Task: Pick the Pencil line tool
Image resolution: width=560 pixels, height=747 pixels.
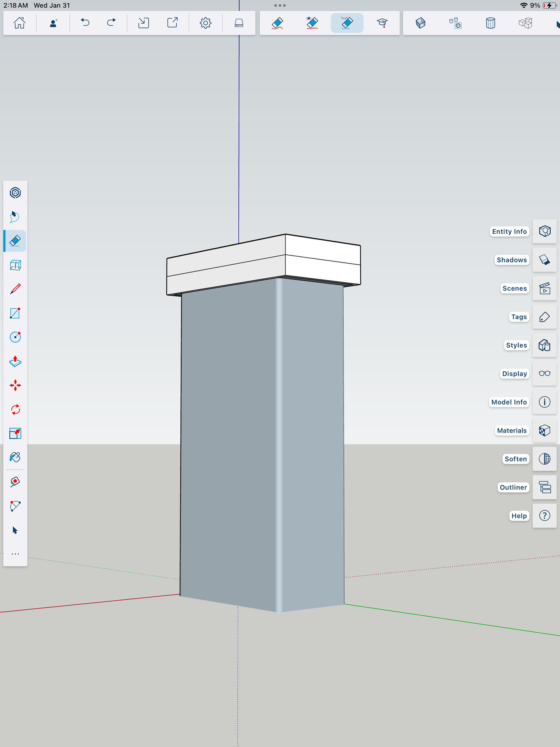Action: 15,289
